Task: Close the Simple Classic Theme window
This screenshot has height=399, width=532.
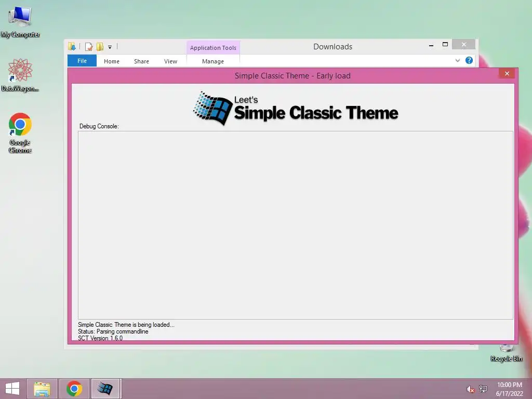Action: point(507,74)
